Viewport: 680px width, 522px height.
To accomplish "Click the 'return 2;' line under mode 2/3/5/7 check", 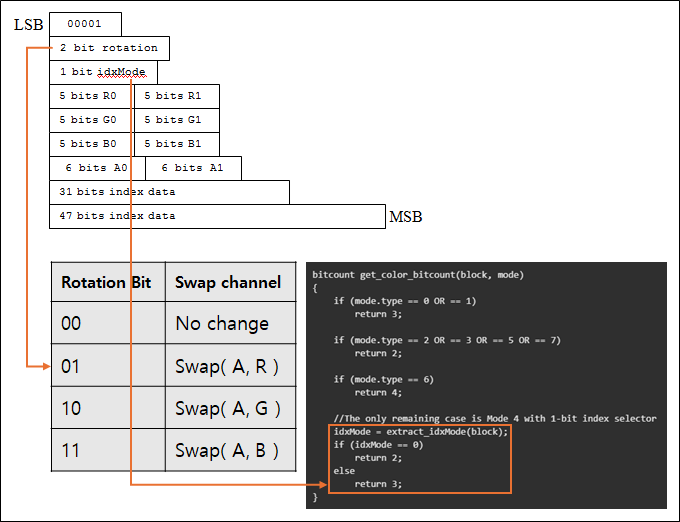I will coord(378,353).
